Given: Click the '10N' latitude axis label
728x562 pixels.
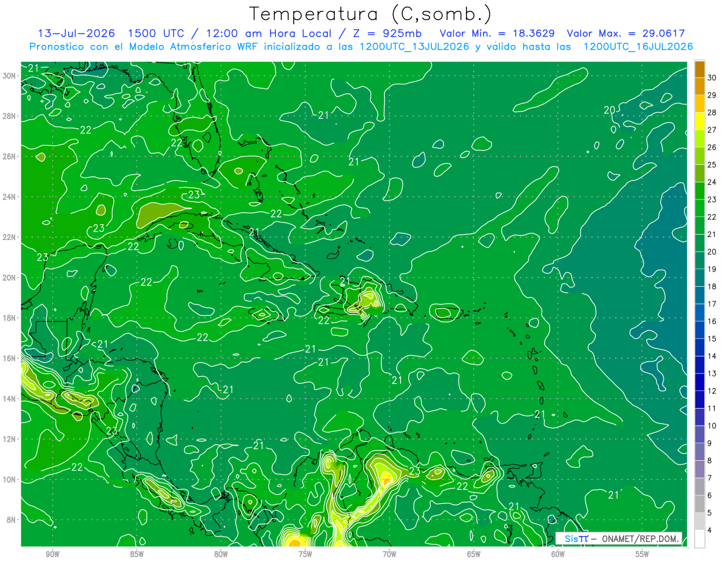Looking at the screenshot, I should tap(10, 480).
